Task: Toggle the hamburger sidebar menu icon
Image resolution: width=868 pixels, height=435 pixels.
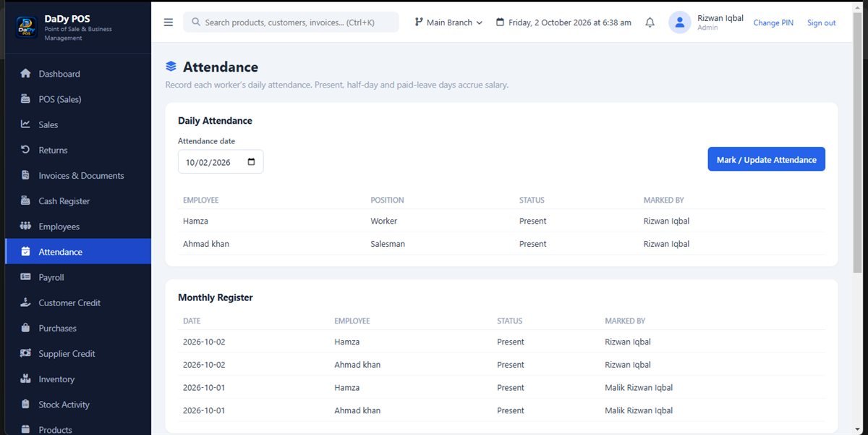Action: pyautogui.click(x=169, y=22)
